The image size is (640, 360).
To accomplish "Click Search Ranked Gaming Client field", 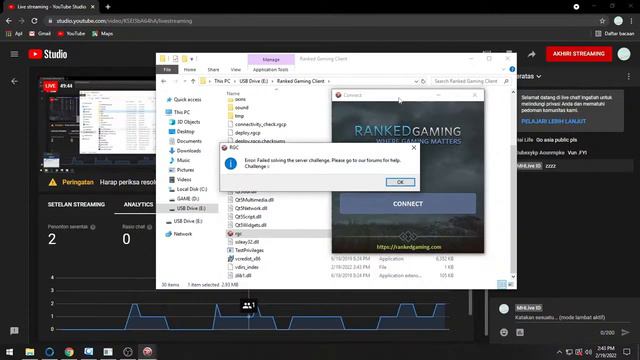I will pos(471,81).
